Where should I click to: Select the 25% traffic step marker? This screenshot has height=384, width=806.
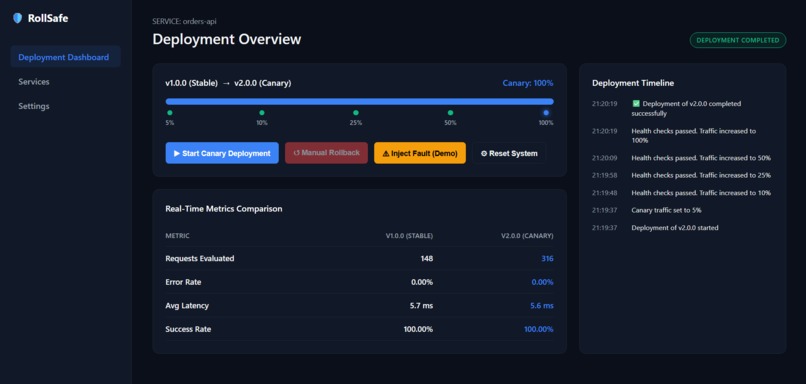click(x=356, y=113)
